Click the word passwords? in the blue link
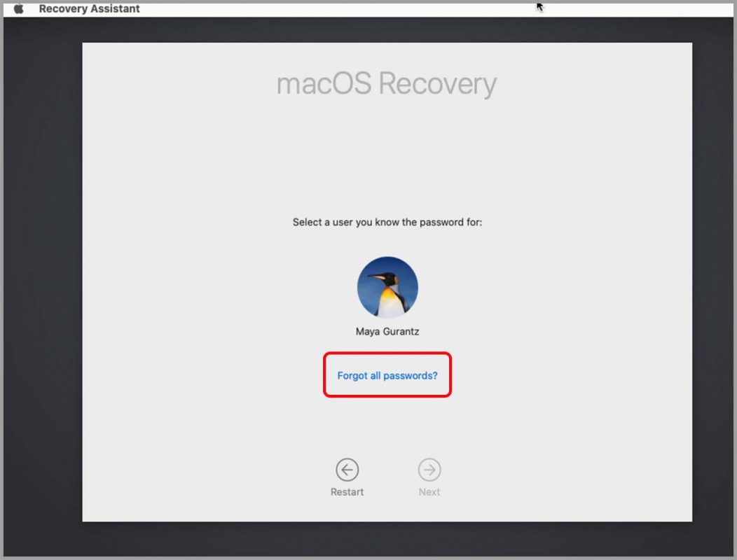This screenshot has width=737, height=560. click(x=411, y=375)
